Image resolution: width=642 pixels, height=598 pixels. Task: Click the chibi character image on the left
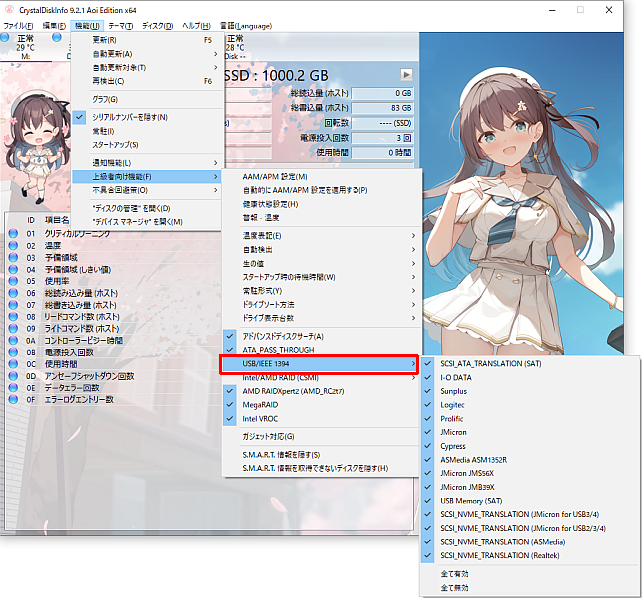(36, 147)
